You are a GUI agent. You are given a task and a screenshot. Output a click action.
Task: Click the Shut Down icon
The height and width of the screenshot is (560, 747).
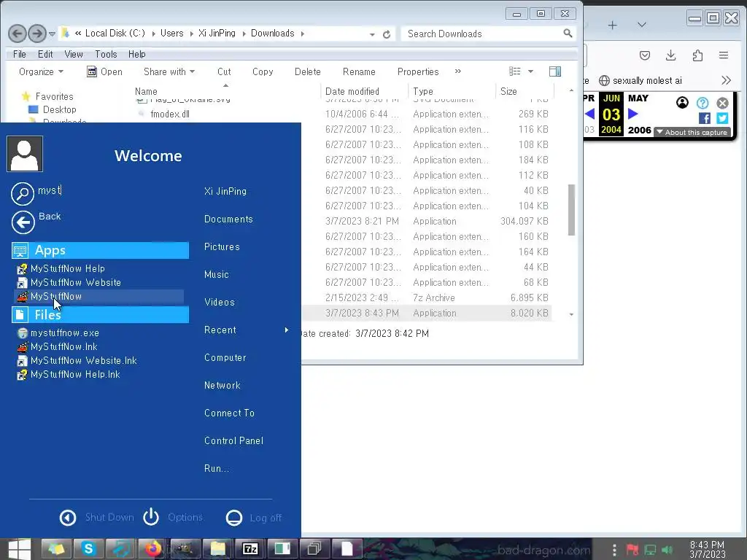(68, 518)
